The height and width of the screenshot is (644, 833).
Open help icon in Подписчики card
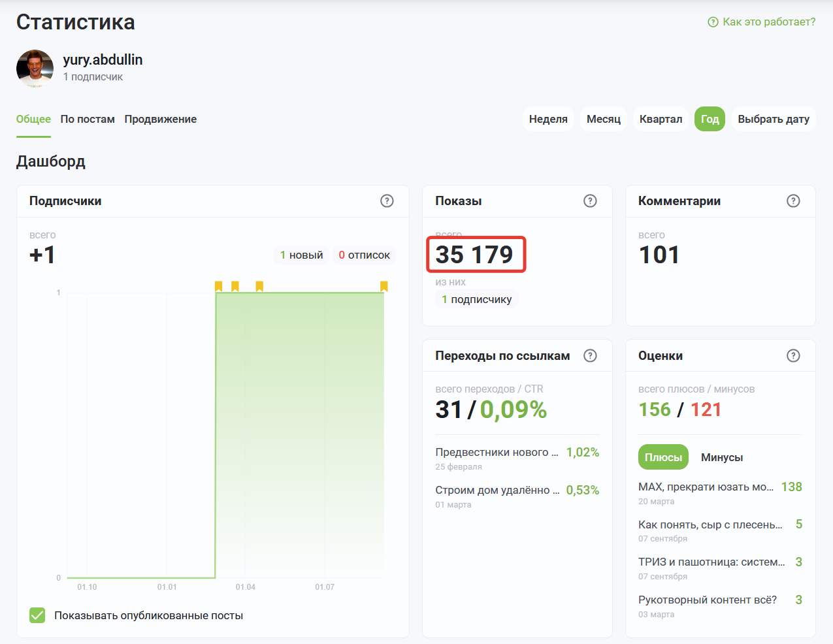(x=387, y=201)
